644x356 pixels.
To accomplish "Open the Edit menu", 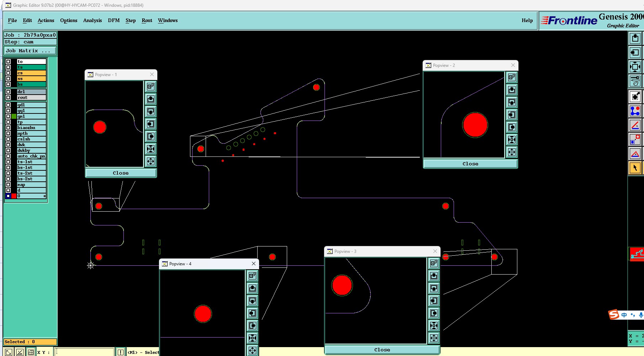I will (27, 20).
